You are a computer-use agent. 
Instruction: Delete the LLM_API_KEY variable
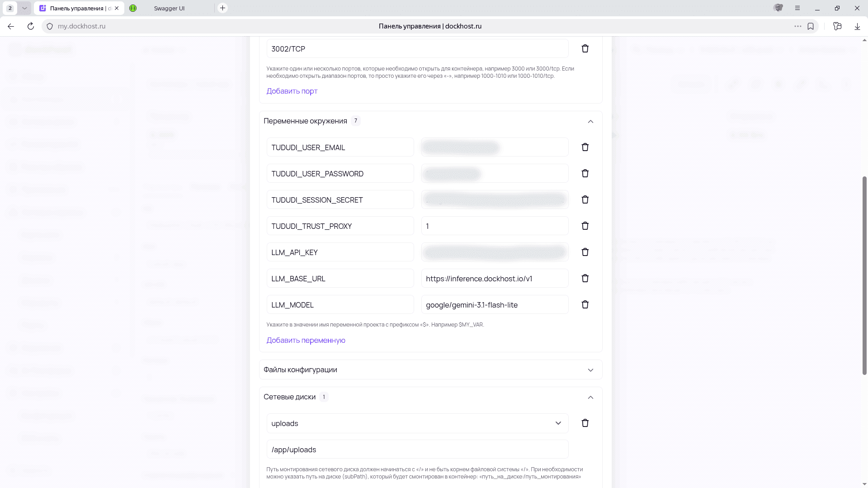coord(585,252)
